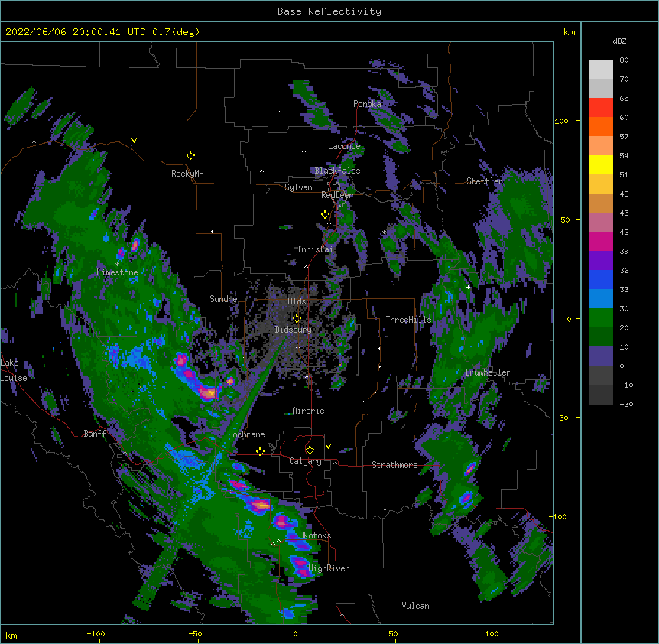Click the Sundre city label
This screenshot has height=644, width=659.
pyautogui.click(x=223, y=299)
